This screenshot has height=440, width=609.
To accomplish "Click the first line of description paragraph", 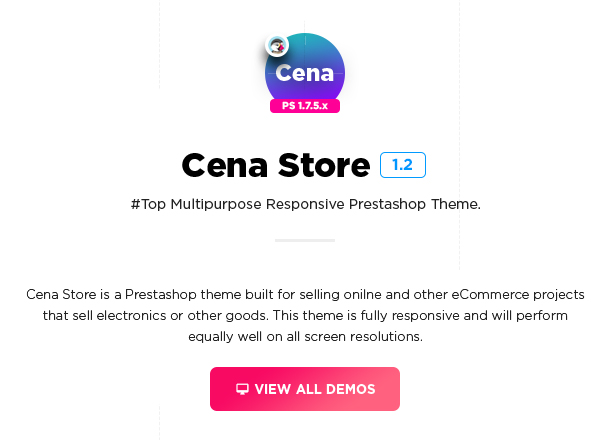I will tap(305, 295).
